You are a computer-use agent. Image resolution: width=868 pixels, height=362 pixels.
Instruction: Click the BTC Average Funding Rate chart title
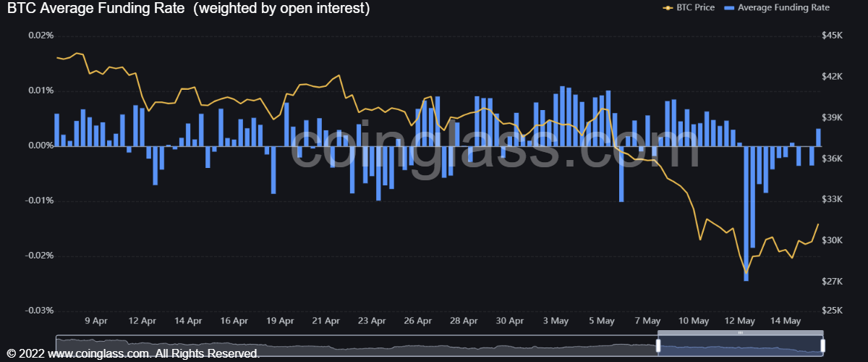[x=188, y=9]
